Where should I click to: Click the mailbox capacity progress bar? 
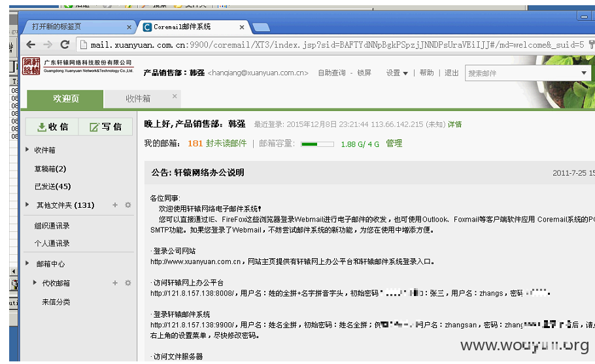(317, 144)
